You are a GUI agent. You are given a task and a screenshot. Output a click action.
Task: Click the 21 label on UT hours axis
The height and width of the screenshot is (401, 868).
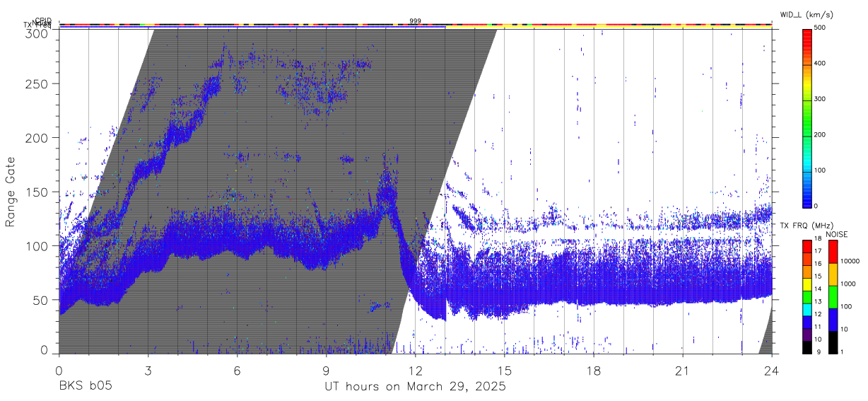[x=683, y=371]
